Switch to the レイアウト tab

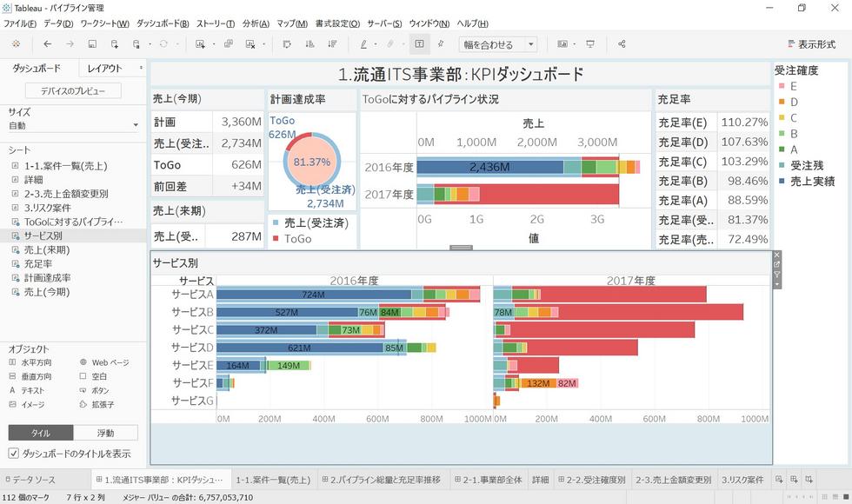(x=105, y=68)
